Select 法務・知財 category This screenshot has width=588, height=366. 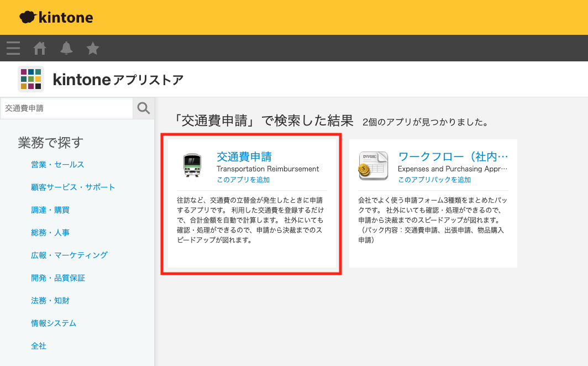click(50, 300)
